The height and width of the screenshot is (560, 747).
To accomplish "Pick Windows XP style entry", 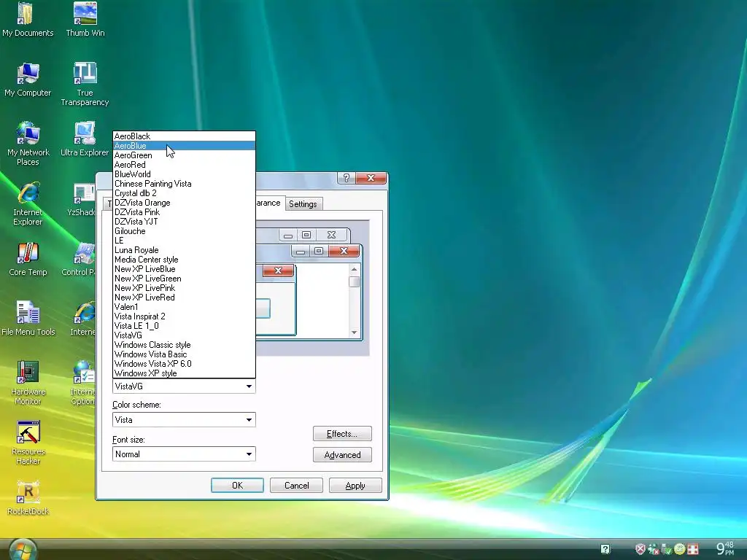I will click(x=184, y=373).
